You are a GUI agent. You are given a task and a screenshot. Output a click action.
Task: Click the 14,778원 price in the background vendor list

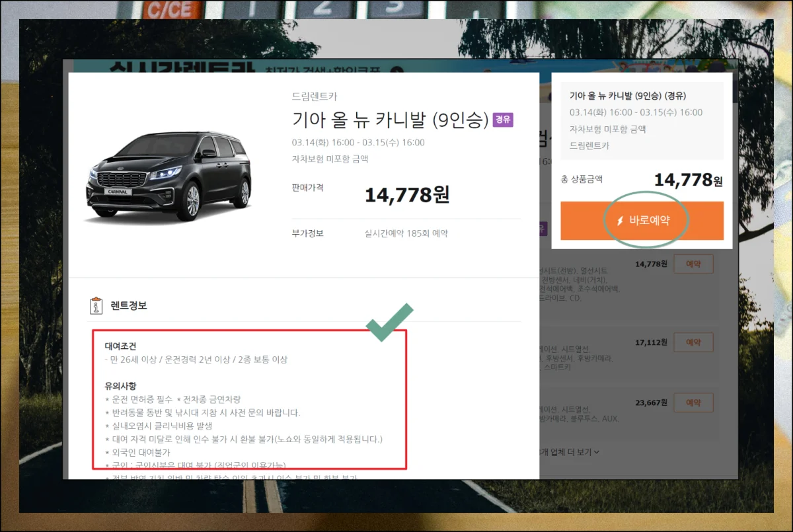click(651, 264)
